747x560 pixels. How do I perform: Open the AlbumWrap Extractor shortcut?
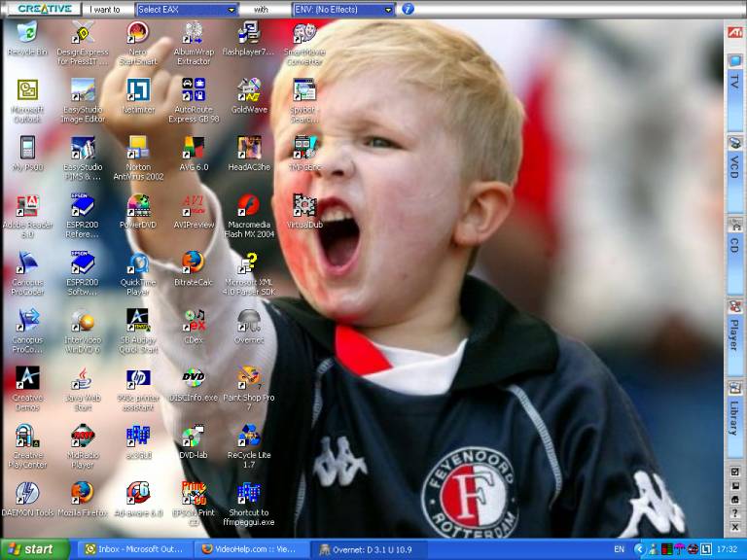pyautogui.click(x=194, y=32)
